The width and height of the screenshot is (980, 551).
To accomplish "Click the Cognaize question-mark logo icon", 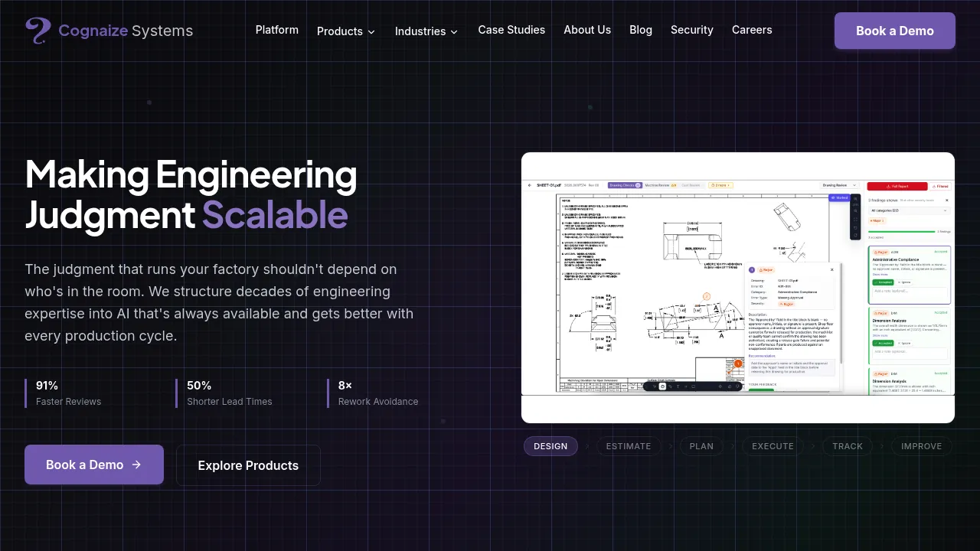I will pos(38,31).
